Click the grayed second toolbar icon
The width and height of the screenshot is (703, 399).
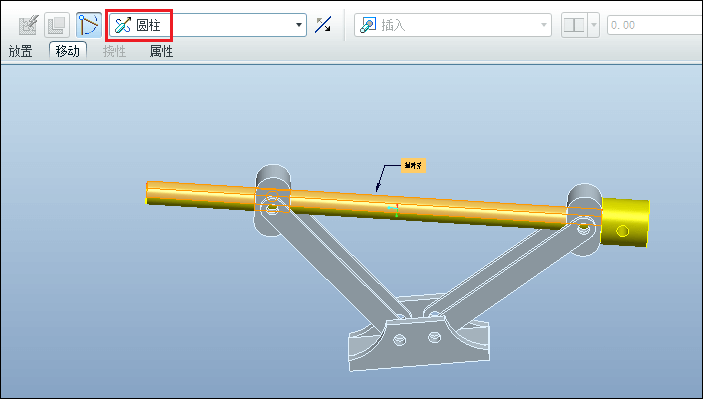pos(57,25)
